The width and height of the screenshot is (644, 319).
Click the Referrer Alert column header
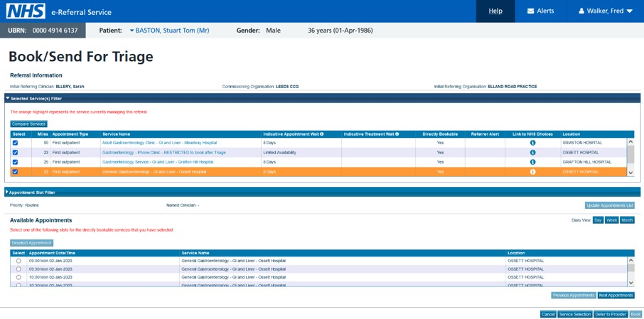[x=485, y=134]
